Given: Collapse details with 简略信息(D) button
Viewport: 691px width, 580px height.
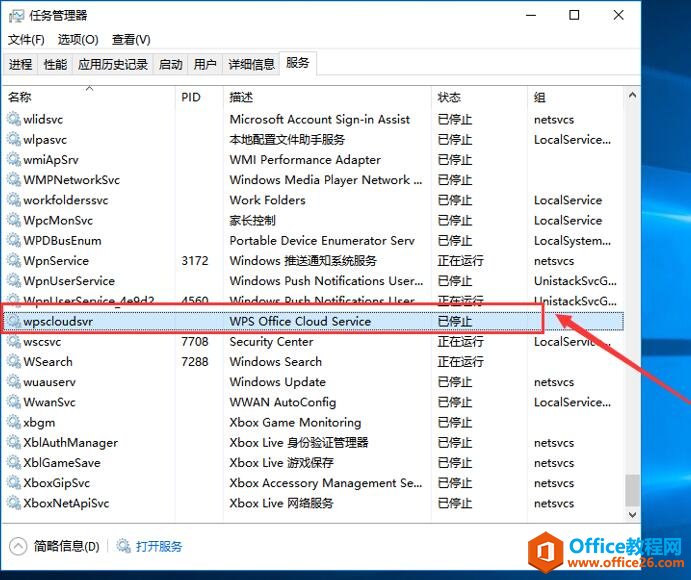Looking at the screenshot, I should (x=54, y=547).
